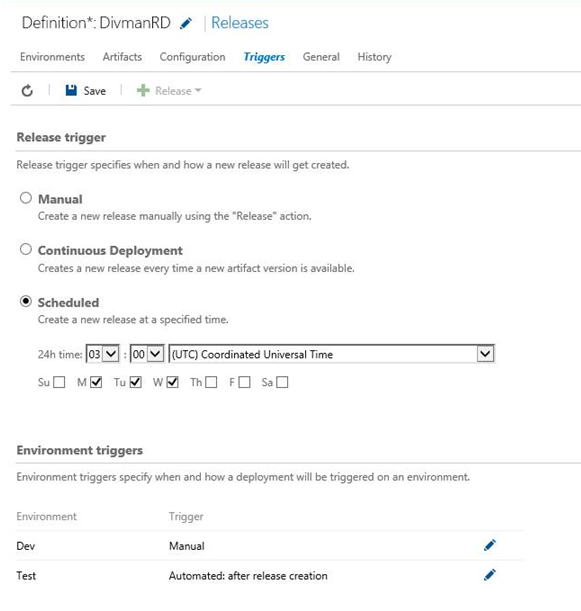Toggle the Saturday checkbox
This screenshot has width=581, height=611.
[282, 382]
